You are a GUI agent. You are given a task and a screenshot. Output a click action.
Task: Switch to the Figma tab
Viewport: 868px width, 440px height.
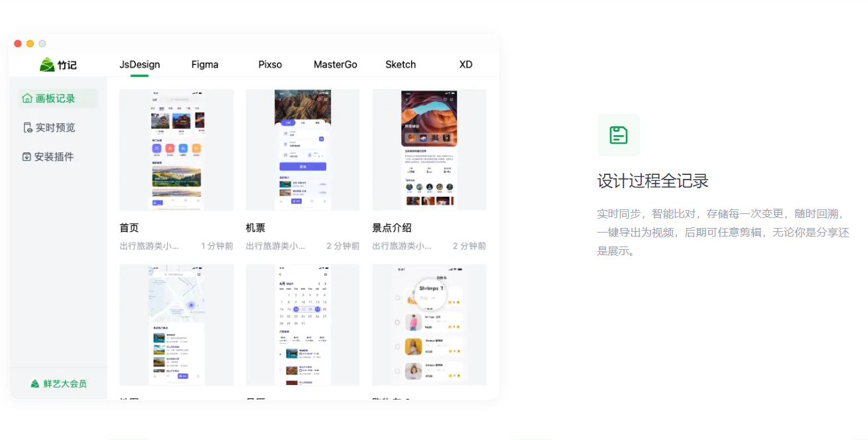pyautogui.click(x=205, y=64)
